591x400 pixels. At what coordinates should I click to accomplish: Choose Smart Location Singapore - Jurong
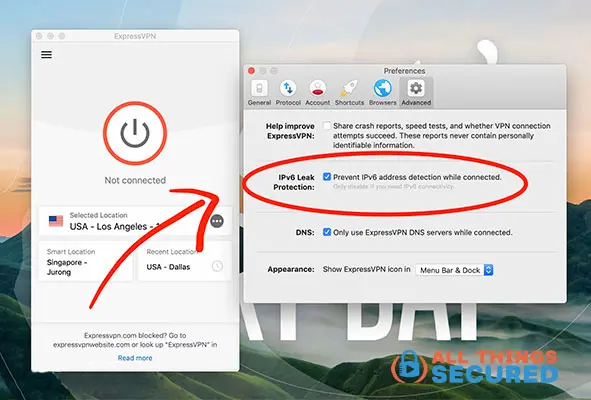pyautogui.click(x=86, y=262)
